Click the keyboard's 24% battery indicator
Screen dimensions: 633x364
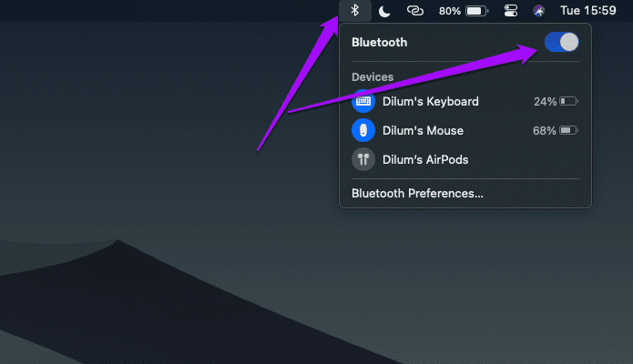tap(556, 101)
